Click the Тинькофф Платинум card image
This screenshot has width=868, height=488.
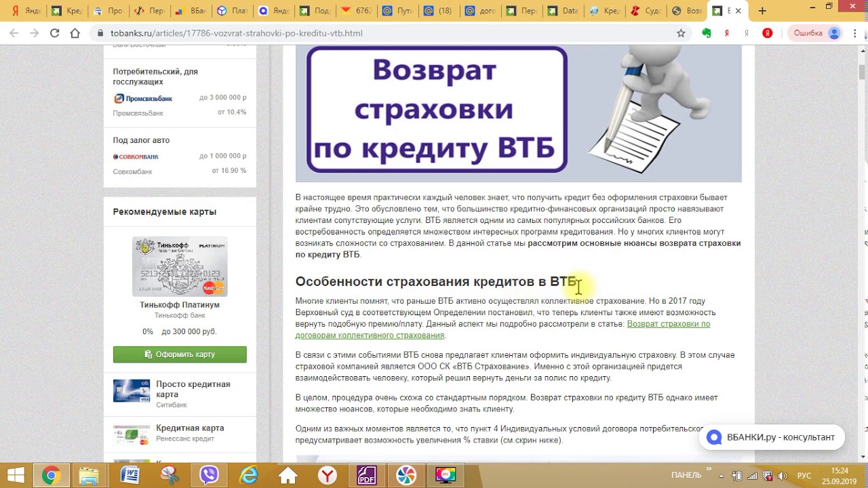click(x=180, y=266)
